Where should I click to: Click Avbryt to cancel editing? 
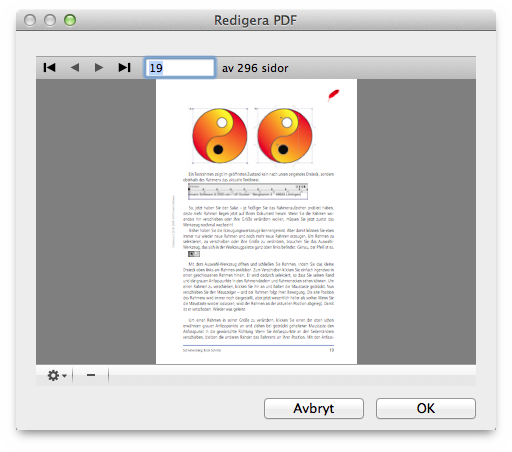314,408
